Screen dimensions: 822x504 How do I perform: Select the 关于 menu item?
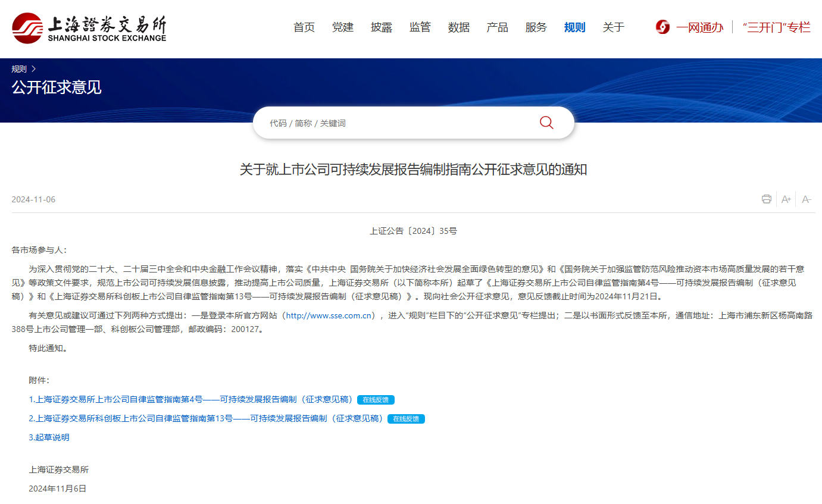613,27
